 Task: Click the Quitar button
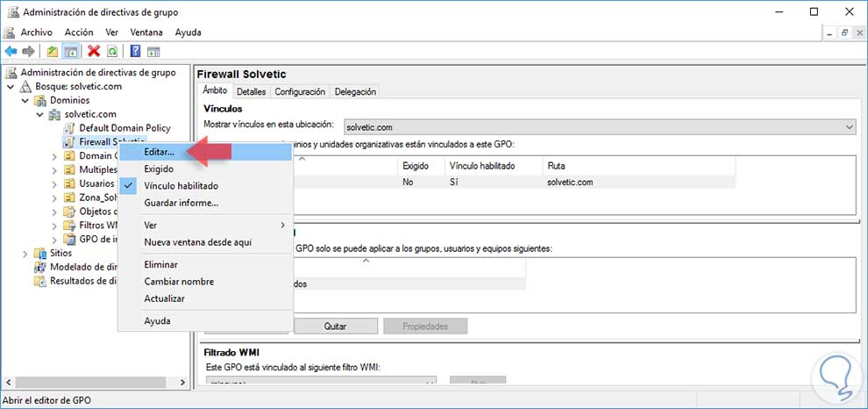pyautogui.click(x=335, y=326)
